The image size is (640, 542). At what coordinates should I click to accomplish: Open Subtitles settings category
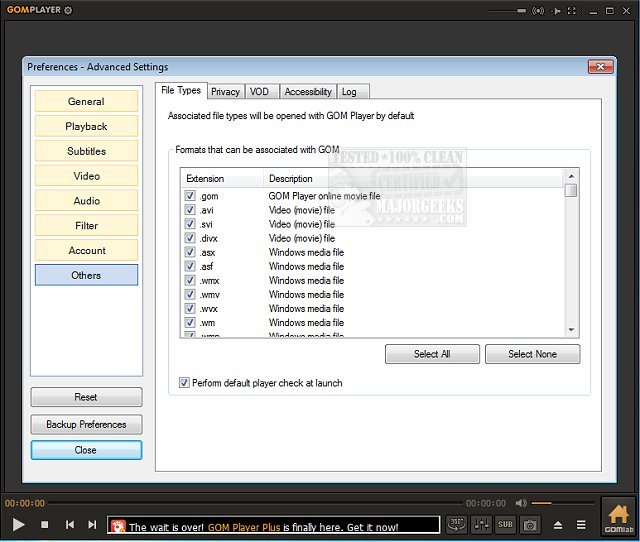[x=87, y=151]
